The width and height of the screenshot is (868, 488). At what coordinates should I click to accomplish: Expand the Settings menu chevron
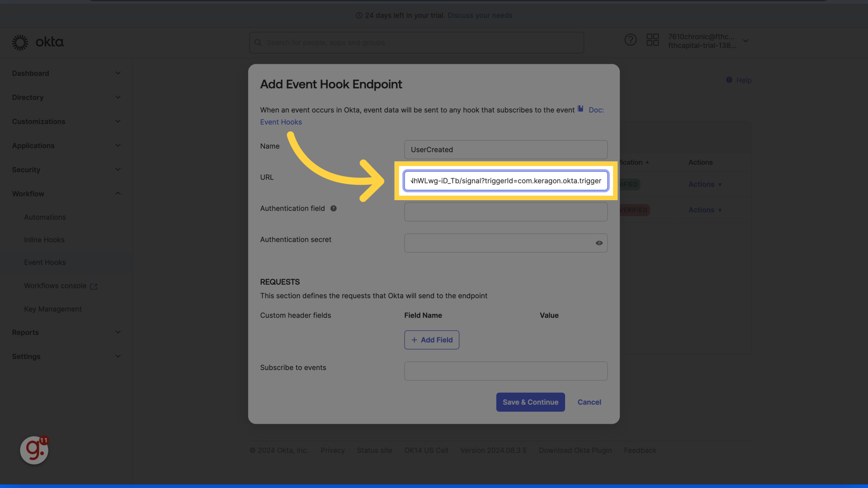[118, 356]
